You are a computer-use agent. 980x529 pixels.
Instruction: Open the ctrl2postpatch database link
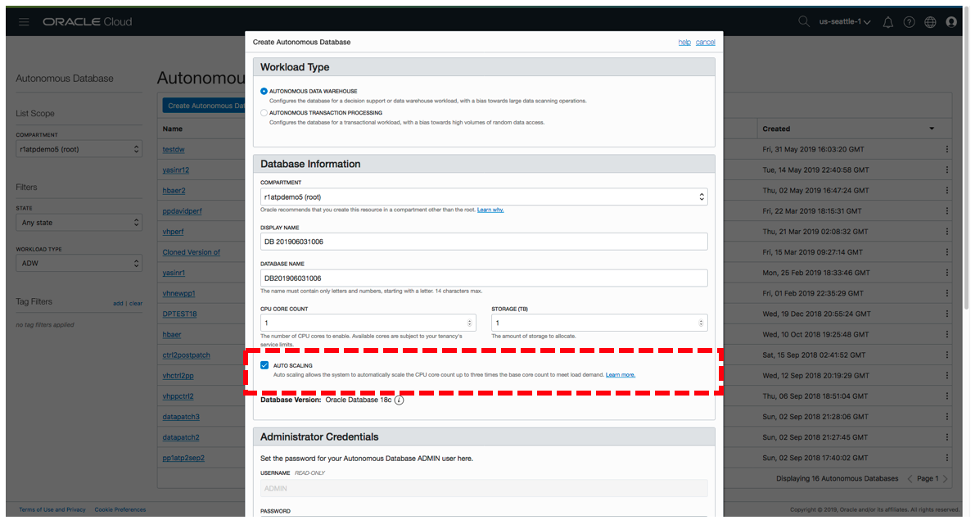click(x=186, y=355)
